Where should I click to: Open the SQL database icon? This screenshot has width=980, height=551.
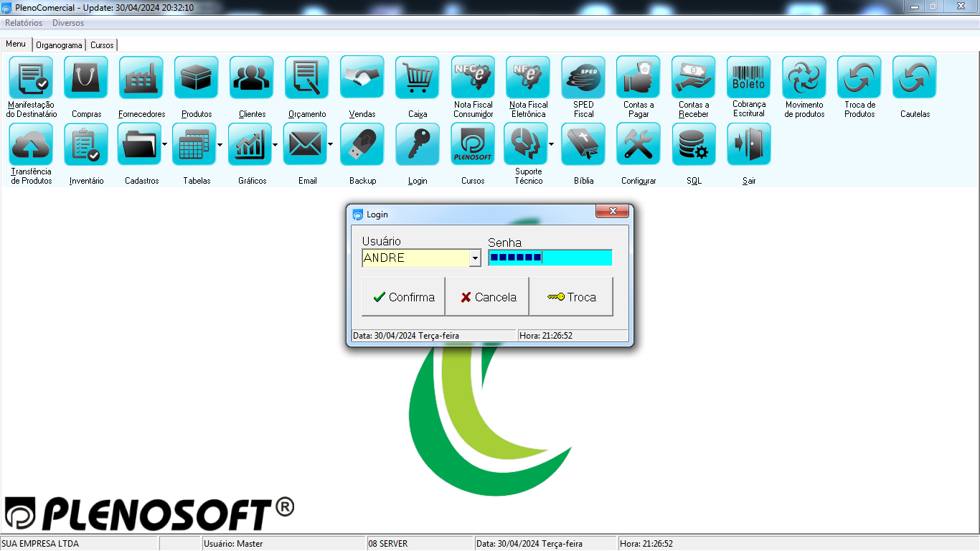[694, 144]
